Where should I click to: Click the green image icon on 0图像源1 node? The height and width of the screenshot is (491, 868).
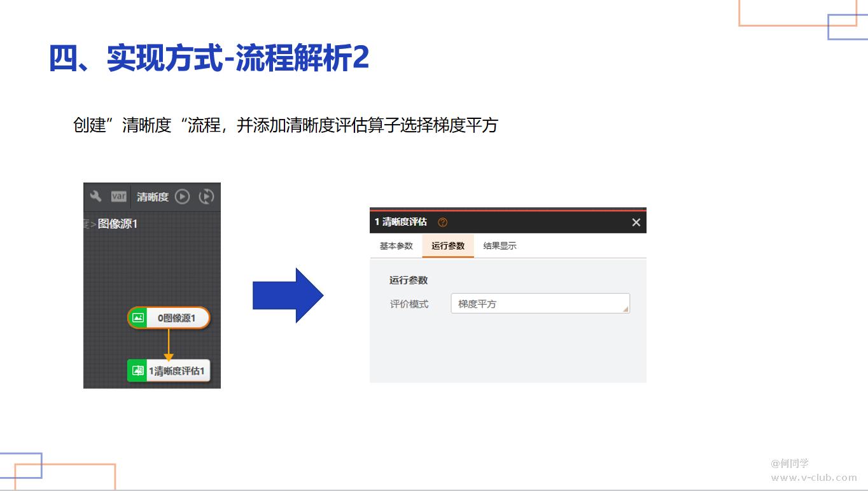[138, 318]
